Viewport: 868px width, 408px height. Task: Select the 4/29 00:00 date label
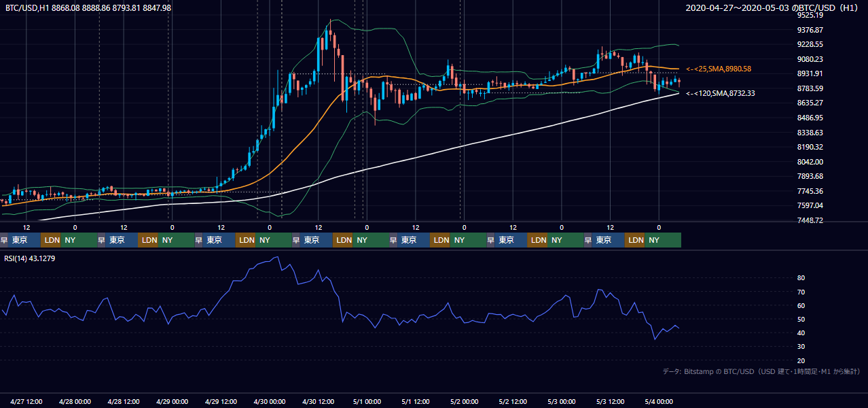173,401
